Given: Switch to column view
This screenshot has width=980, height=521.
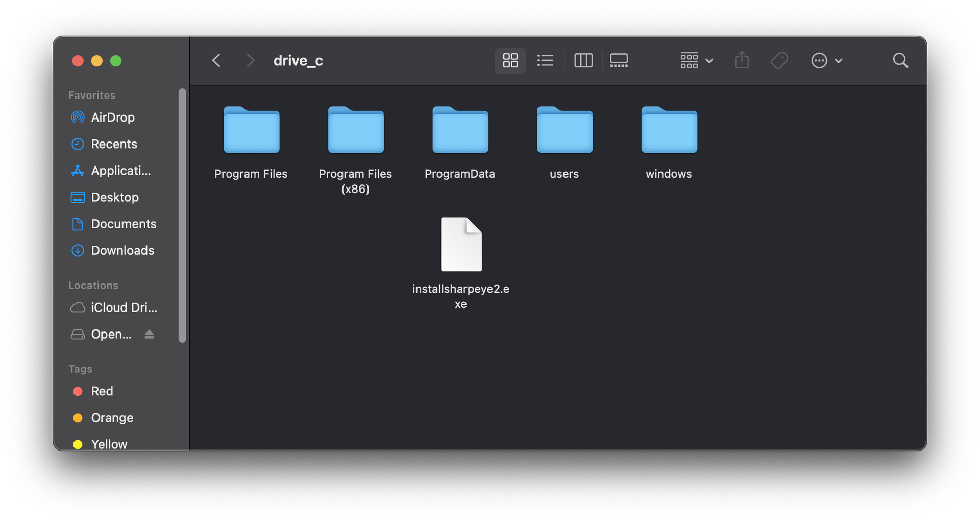Looking at the screenshot, I should [583, 61].
